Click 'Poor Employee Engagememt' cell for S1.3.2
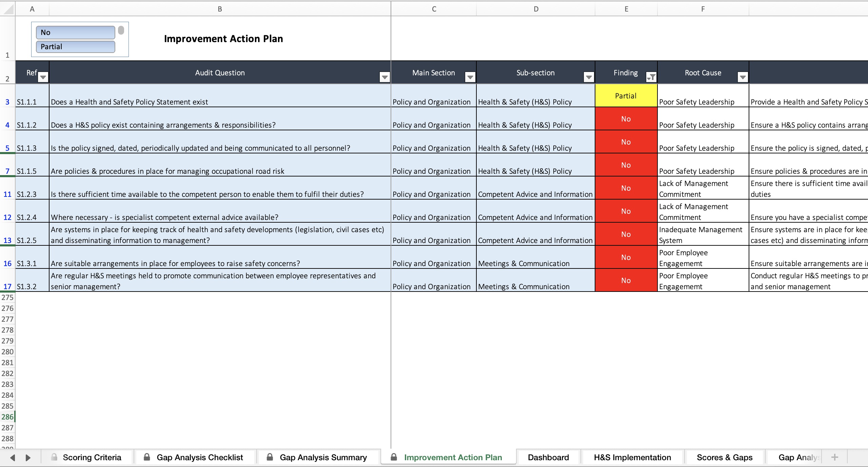 coord(703,280)
